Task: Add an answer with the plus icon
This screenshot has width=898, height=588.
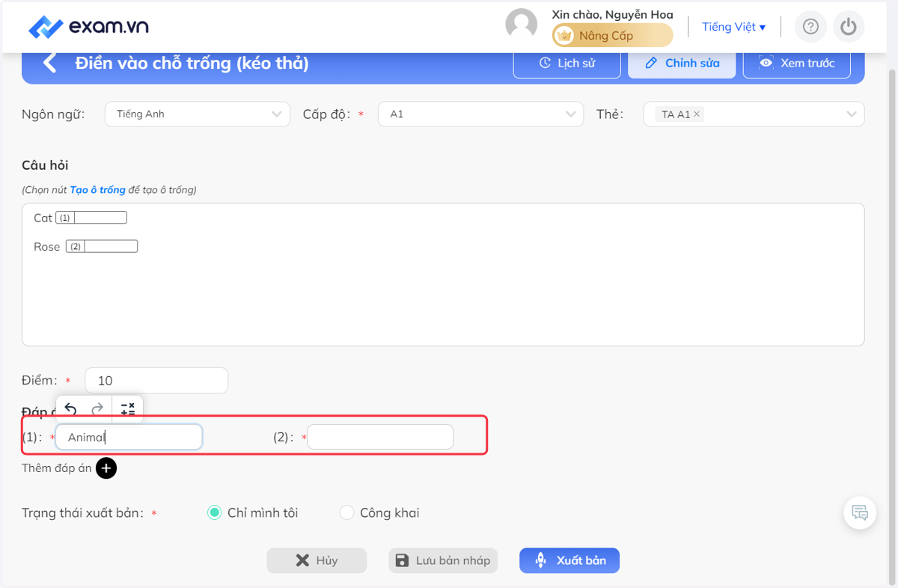Action: pos(106,468)
